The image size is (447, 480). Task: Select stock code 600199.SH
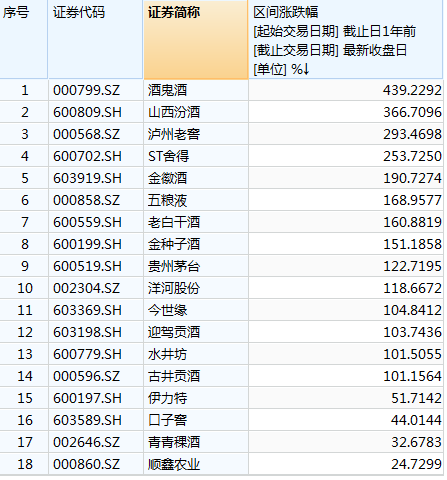[87, 244]
